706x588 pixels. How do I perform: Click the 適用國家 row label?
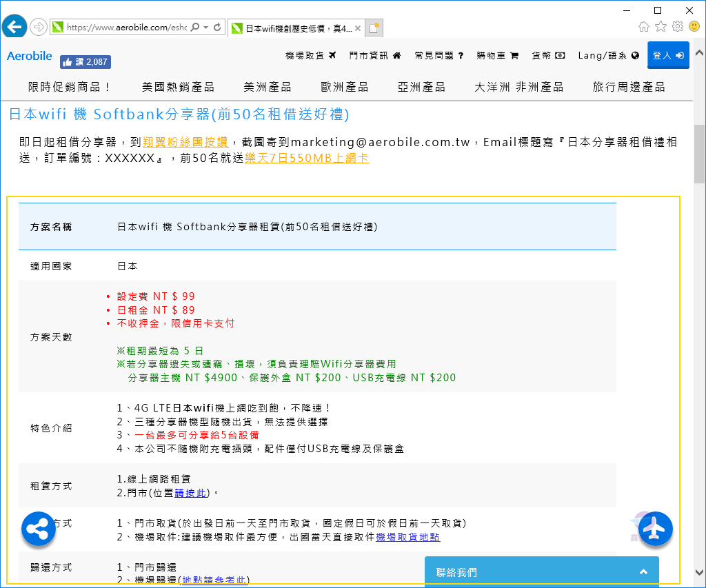[51, 266]
